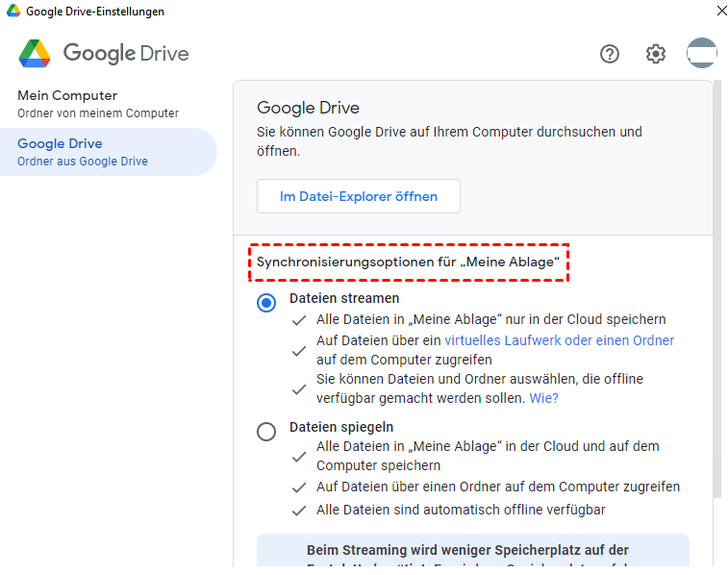Click the Google Drive triangle logo
The width and height of the screenshot is (728, 575).
pos(35,53)
